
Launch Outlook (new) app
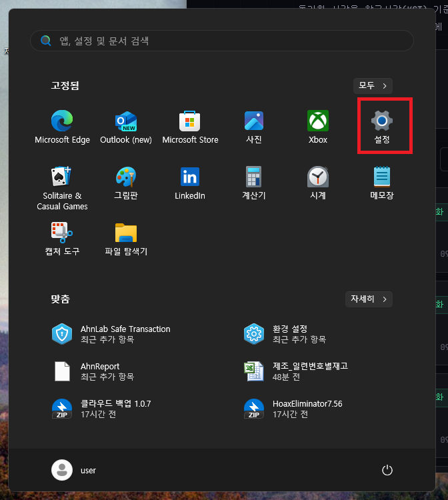point(126,127)
